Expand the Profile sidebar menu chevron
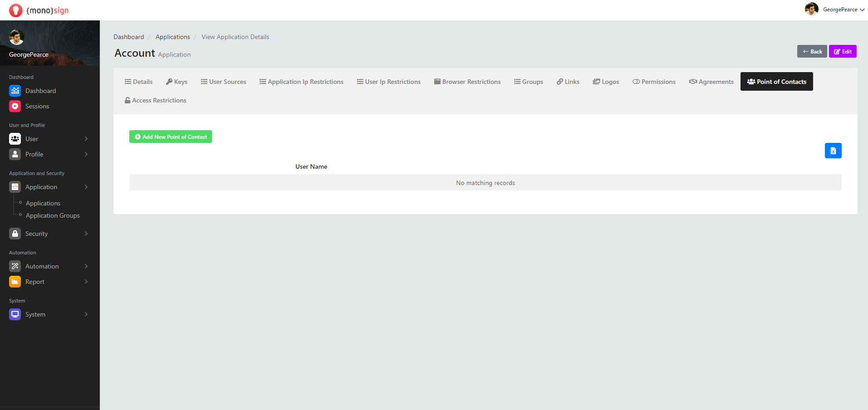Image resolution: width=868 pixels, height=410 pixels. pos(86,154)
